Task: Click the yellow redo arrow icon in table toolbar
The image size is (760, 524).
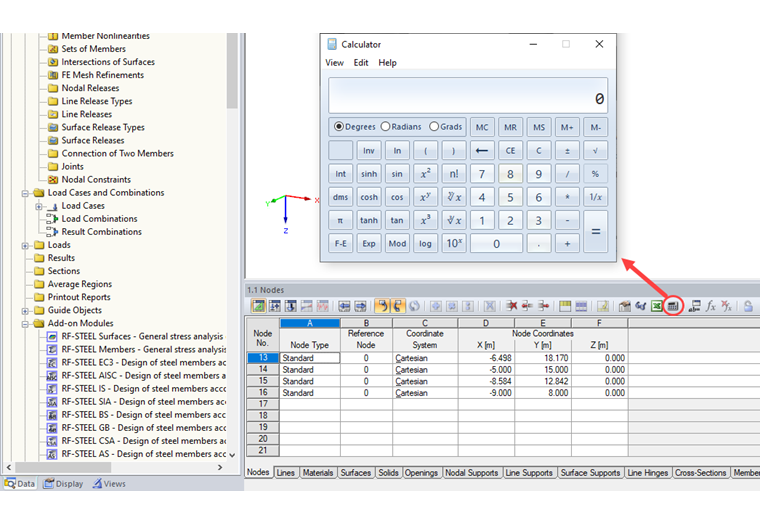Action: [x=398, y=306]
